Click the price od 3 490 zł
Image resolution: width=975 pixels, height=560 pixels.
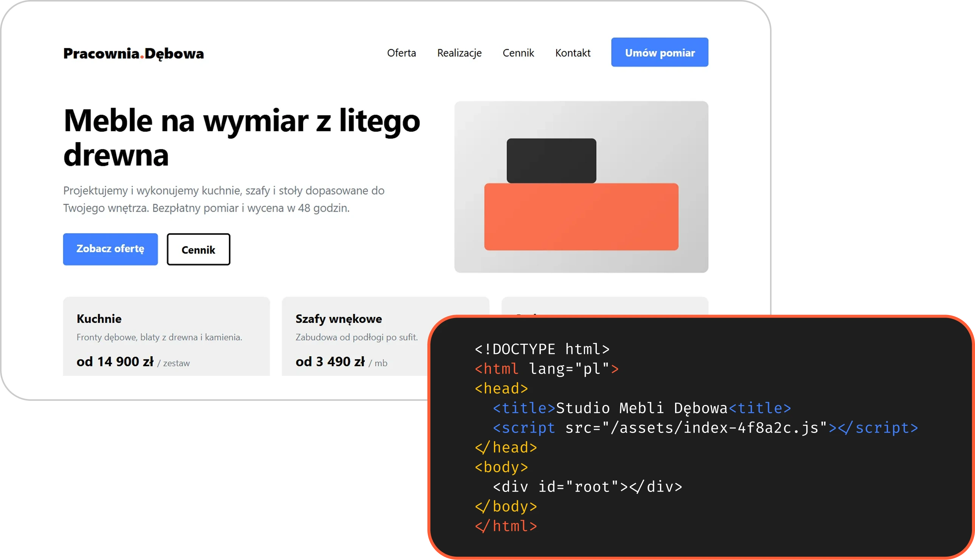point(330,361)
